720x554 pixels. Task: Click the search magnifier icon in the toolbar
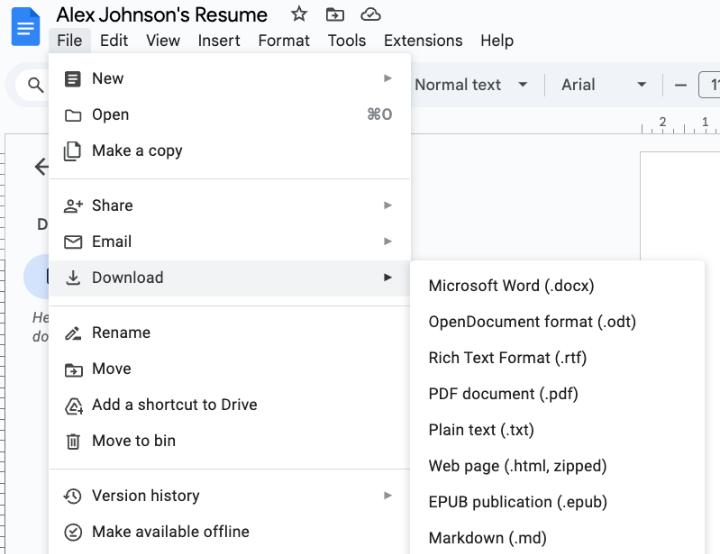35,85
